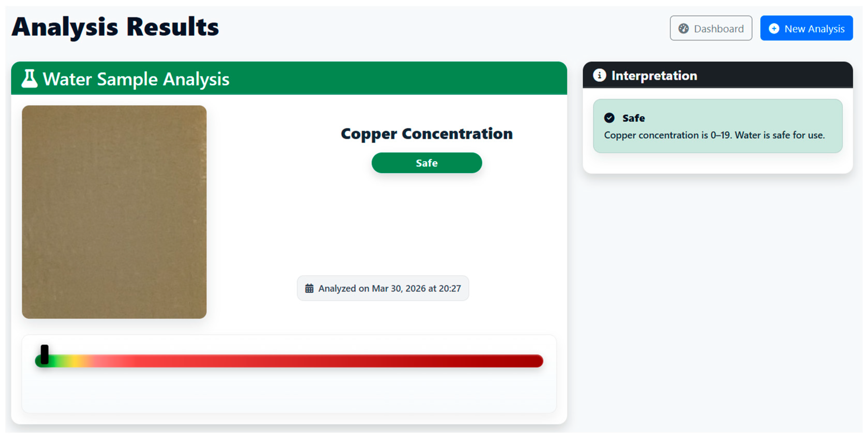Screen dimensions: 868x440
Task: Click the Safe interpretation alert box
Action: [x=718, y=126]
